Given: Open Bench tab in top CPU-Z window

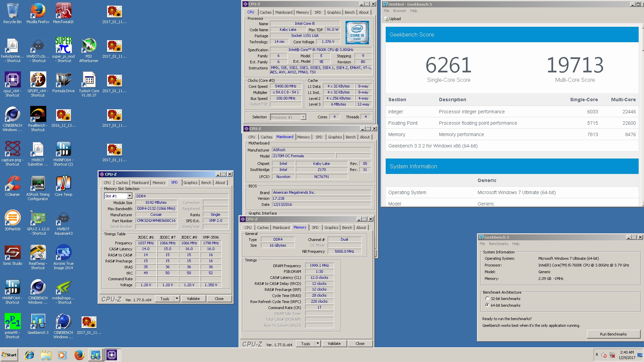Looking at the screenshot, I should [x=350, y=12].
